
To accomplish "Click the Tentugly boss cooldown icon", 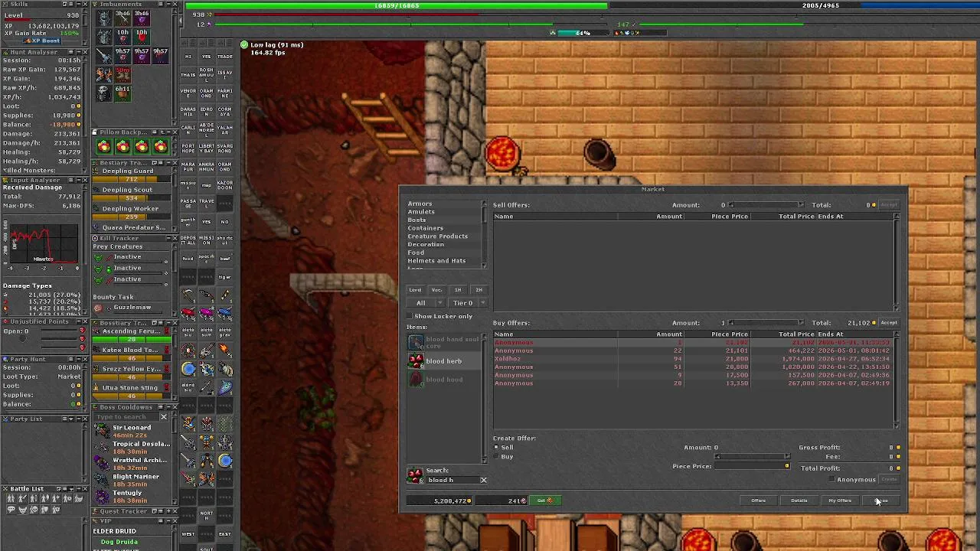I will point(102,496).
